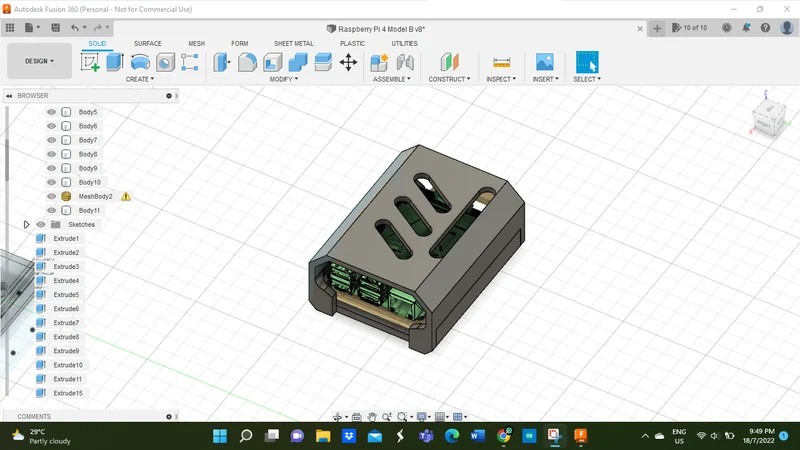Select the Extrude tool in Create
The height and width of the screenshot is (450, 800).
(x=115, y=62)
